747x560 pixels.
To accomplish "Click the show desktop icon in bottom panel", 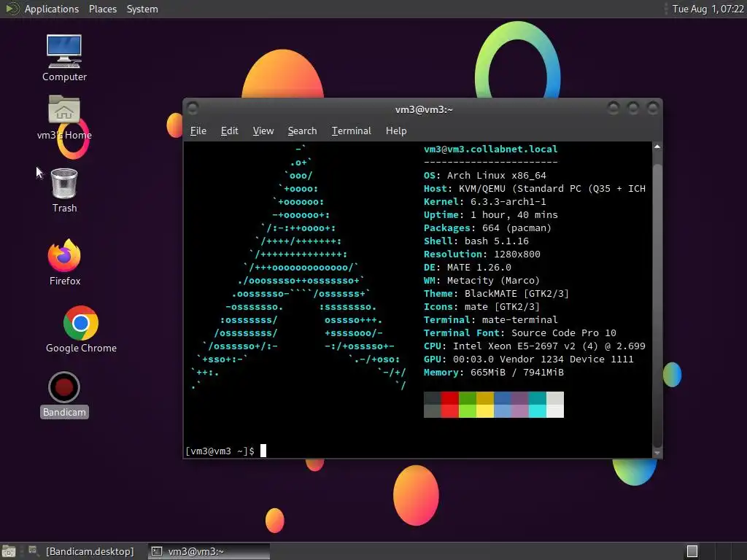I will coord(9,551).
